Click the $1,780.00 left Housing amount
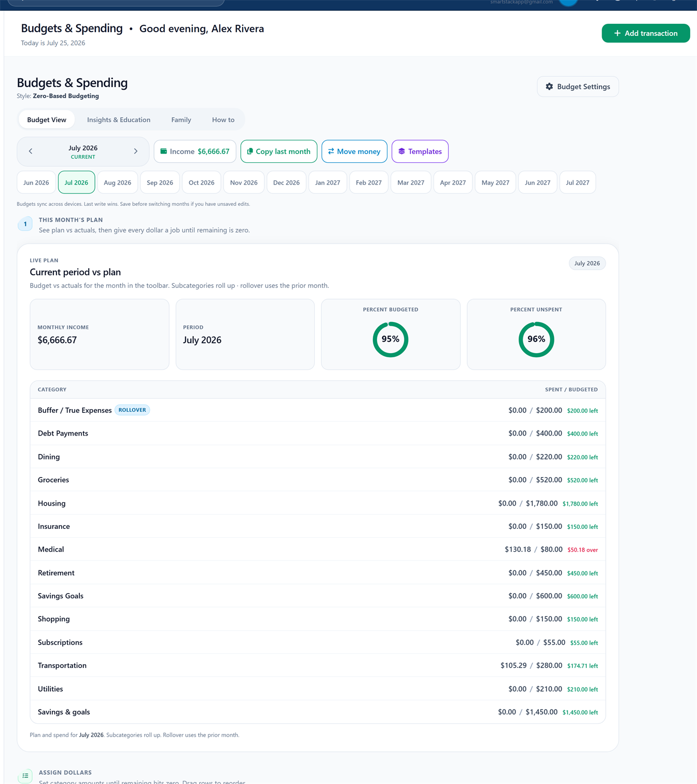The height and width of the screenshot is (784, 697). [580, 503]
